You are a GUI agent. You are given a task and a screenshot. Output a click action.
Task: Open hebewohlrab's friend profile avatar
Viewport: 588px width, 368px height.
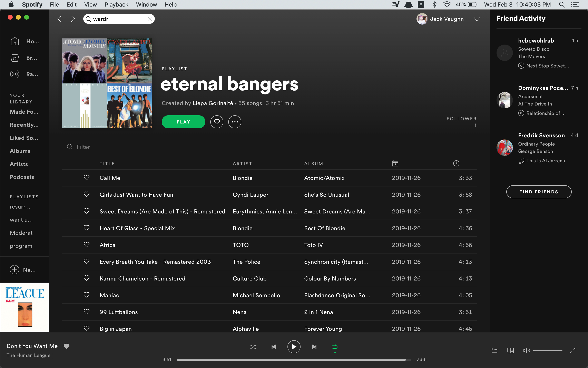tap(505, 53)
